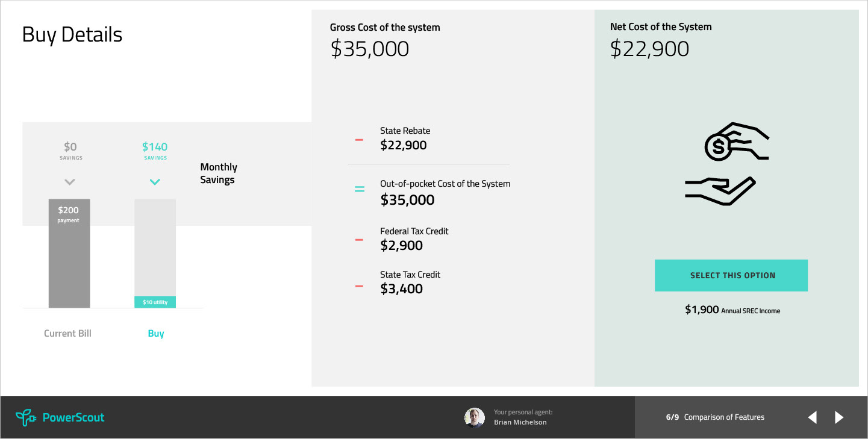
Task: Advance to the next slide arrow
Action: pos(839,417)
